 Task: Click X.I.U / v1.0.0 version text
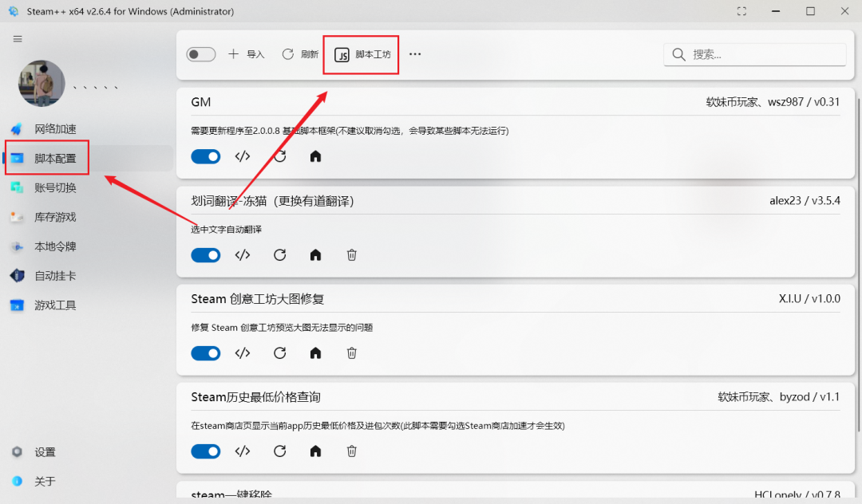tap(809, 299)
